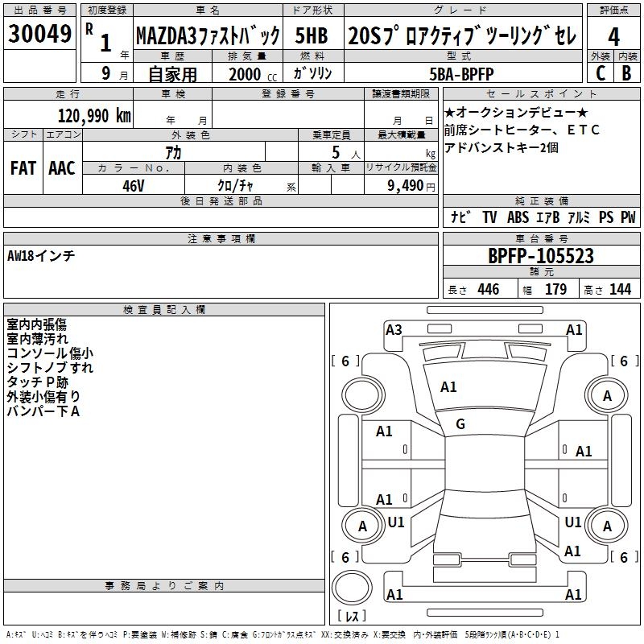Click note AW18インチ

click(41, 256)
